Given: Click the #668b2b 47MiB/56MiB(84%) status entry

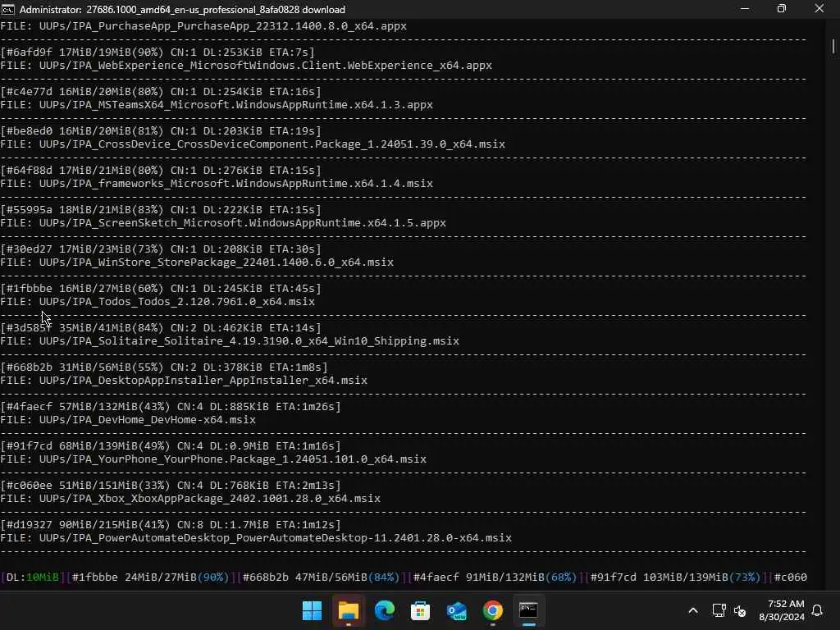Looking at the screenshot, I should pos(321,577).
